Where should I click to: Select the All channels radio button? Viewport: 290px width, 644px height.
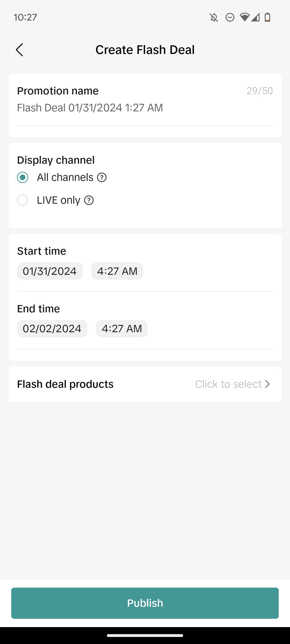pos(23,177)
